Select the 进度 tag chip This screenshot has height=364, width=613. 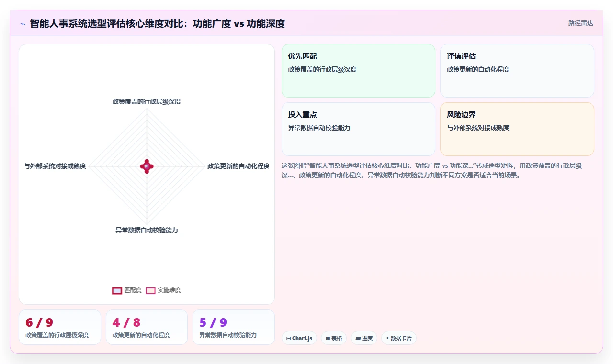coord(364,338)
